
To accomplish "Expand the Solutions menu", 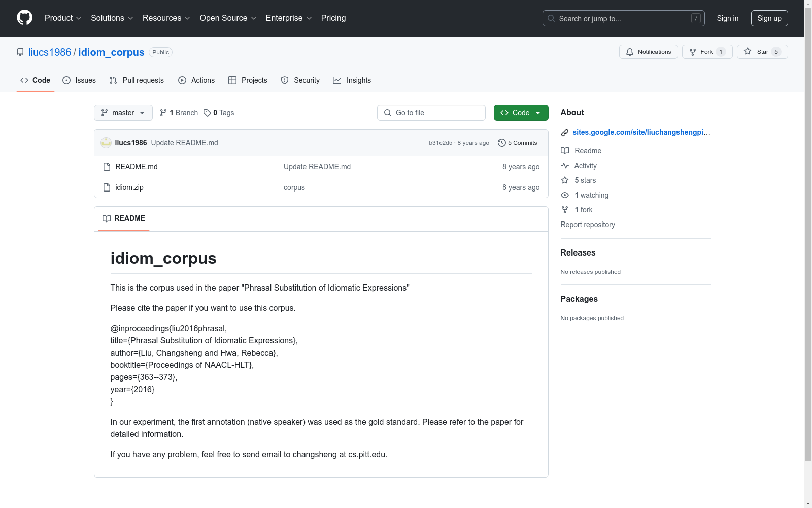I will tap(112, 18).
